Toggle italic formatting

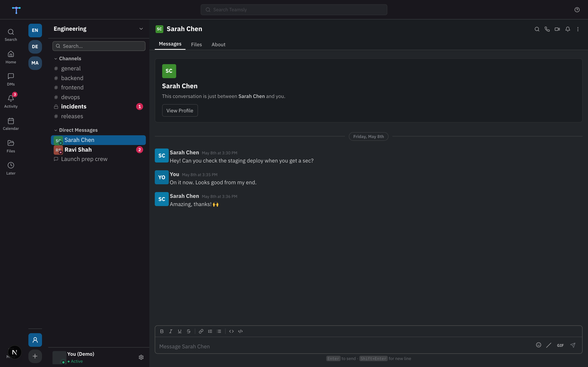click(x=171, y=331)
